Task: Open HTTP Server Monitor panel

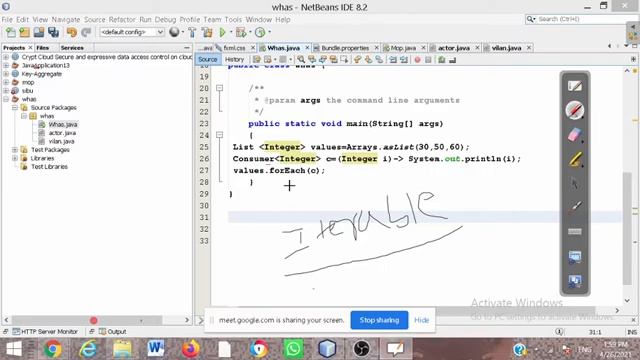Action: tap(45, 332)
